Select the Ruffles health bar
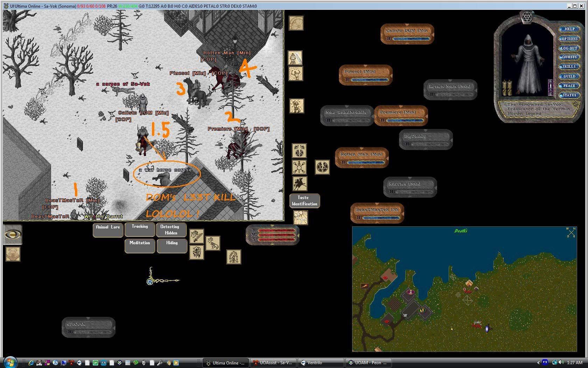 point(410,187)
